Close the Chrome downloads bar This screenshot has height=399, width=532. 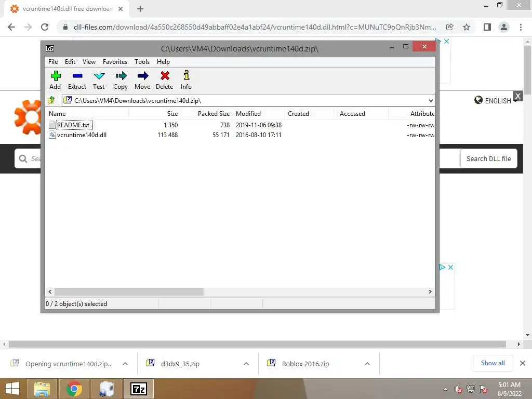point(523,363)
